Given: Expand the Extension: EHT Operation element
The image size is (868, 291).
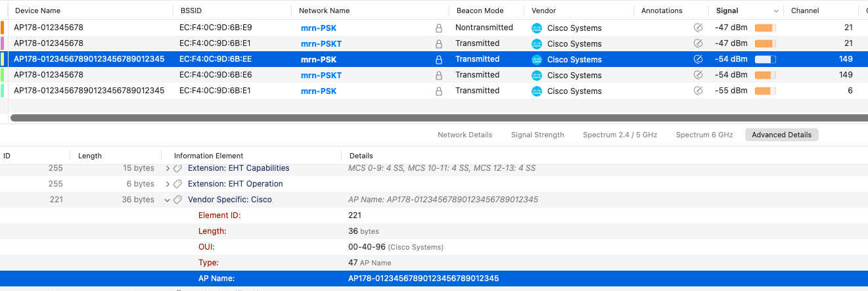Looking at the screenshot, I should [168, 184].
